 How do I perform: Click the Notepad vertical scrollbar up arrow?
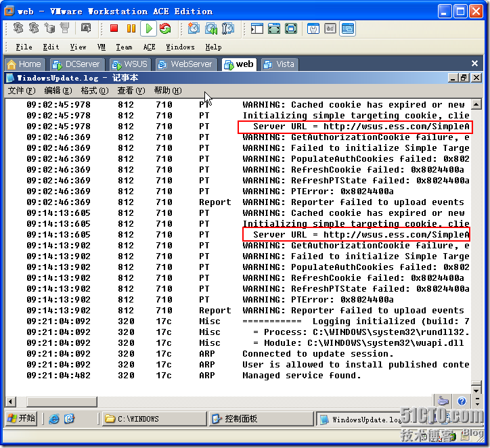(x=476, y=104)
